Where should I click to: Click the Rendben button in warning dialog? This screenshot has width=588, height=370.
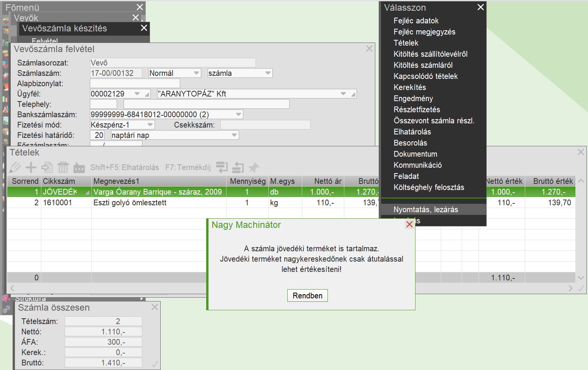[308, 295]
